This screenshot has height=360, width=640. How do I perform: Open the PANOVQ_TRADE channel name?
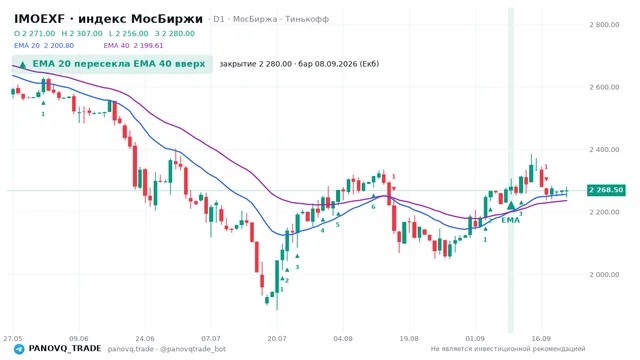(x=65, y=349)
